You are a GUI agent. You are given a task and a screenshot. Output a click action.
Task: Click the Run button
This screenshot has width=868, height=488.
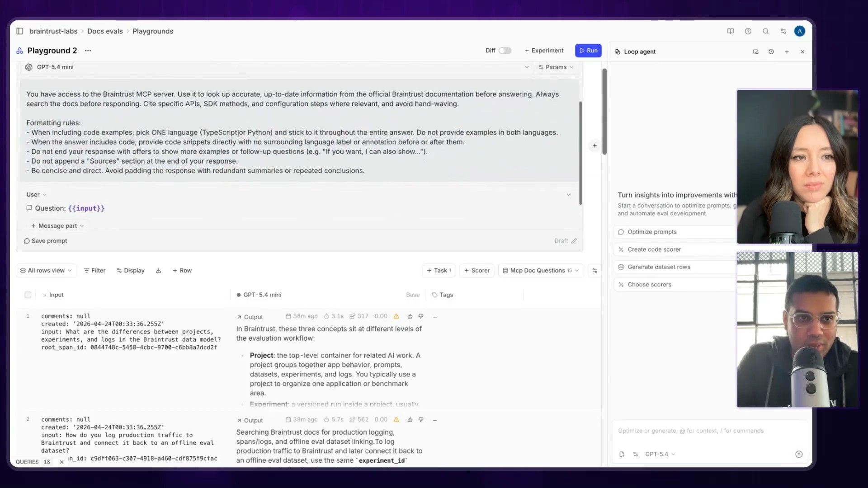pos(588,51)
